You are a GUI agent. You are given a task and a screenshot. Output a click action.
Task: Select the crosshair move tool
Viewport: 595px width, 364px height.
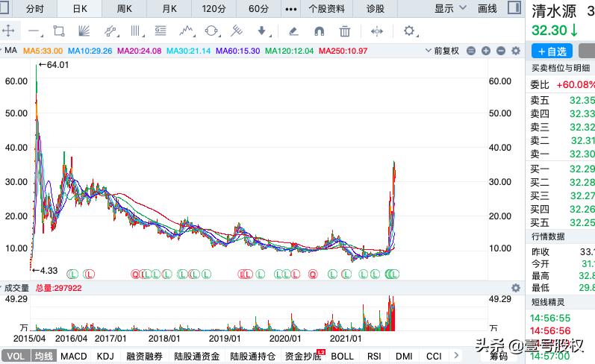8,31
